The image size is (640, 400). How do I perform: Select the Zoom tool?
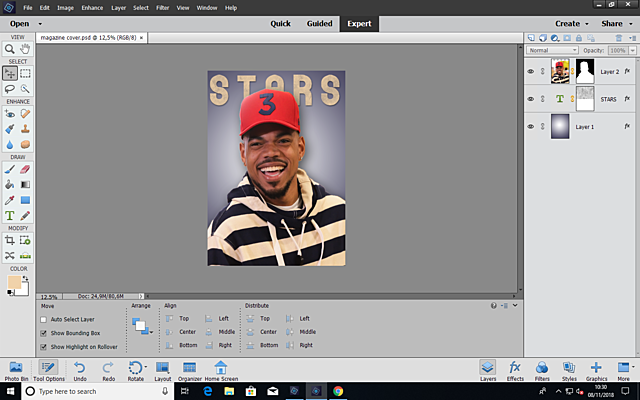(9, 49)
